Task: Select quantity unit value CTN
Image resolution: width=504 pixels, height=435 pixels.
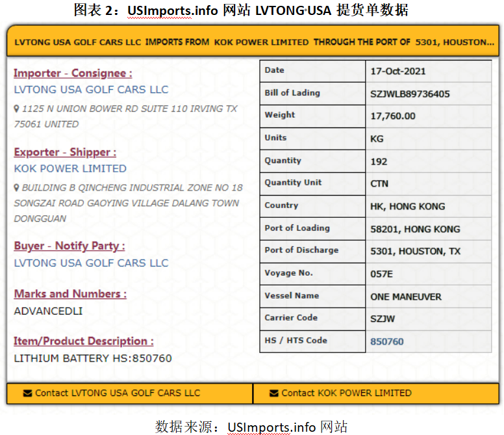Action: click(379, 184)
